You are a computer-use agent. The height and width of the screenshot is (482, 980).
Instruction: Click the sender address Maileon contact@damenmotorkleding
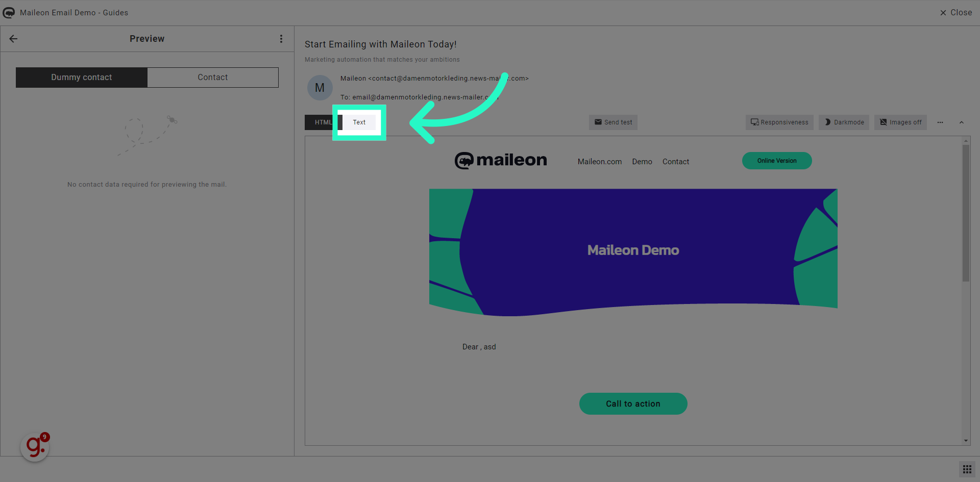click(434, 79)
